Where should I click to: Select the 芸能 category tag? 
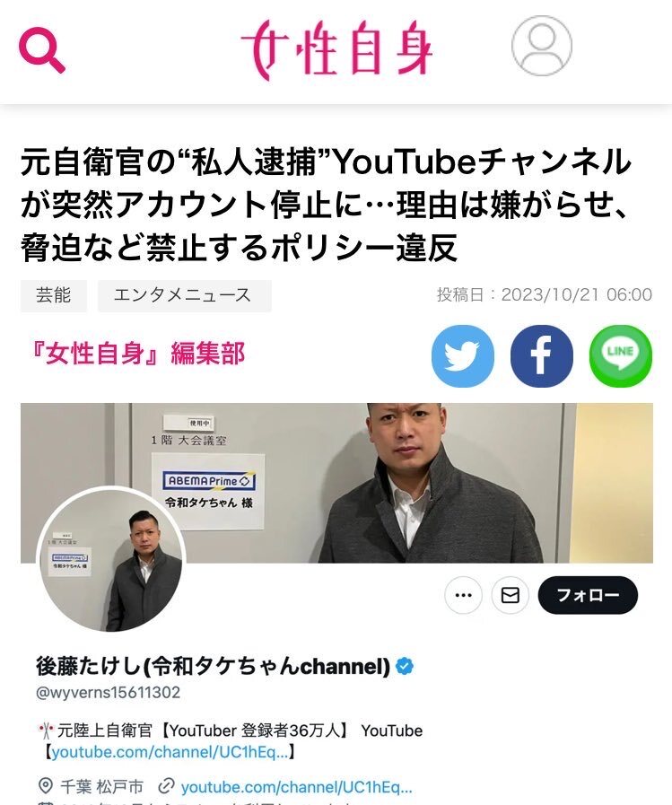[54, 296]
